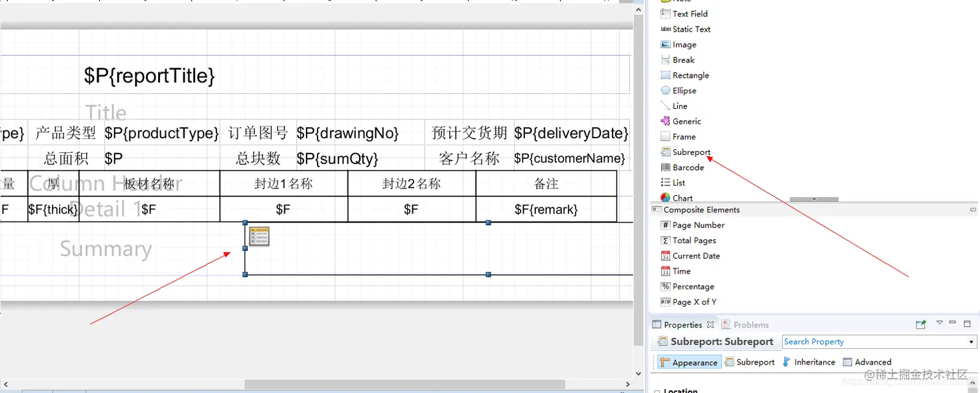The image size is (980, 393).
Task: Click the pin property view icon
Action: coord(920,324)
